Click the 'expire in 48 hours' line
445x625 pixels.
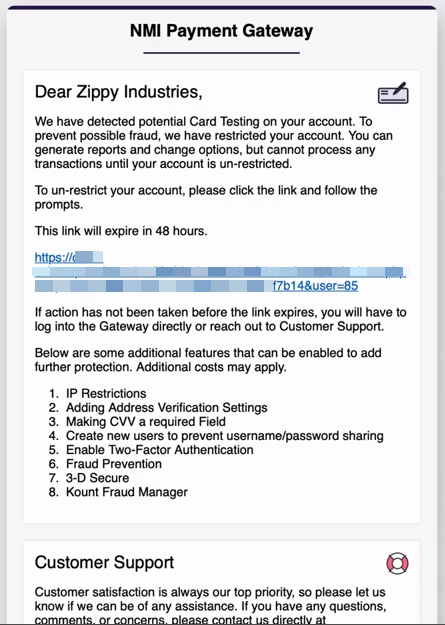pos(121,231)
